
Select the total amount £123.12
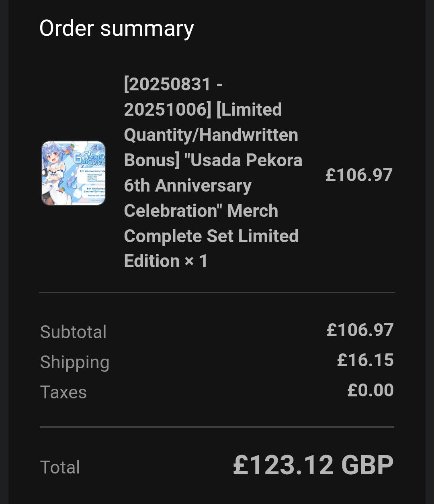pos(283,465)
